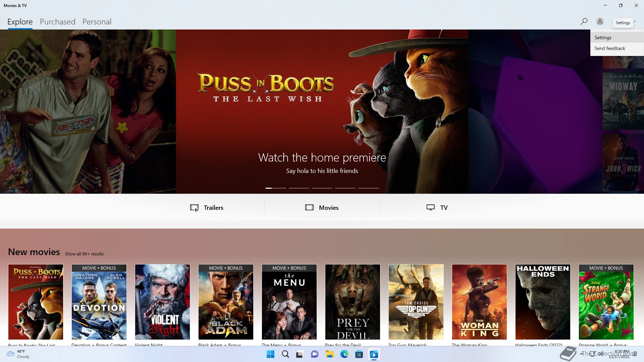Open the search magnifier icon
Viewport: 644px width, 362px height.
[x=584, y=22]
